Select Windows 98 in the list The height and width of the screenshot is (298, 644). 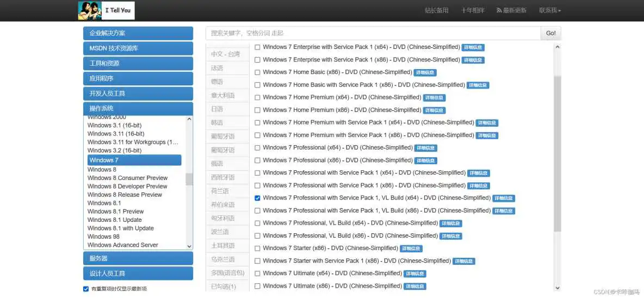[103, 237]
